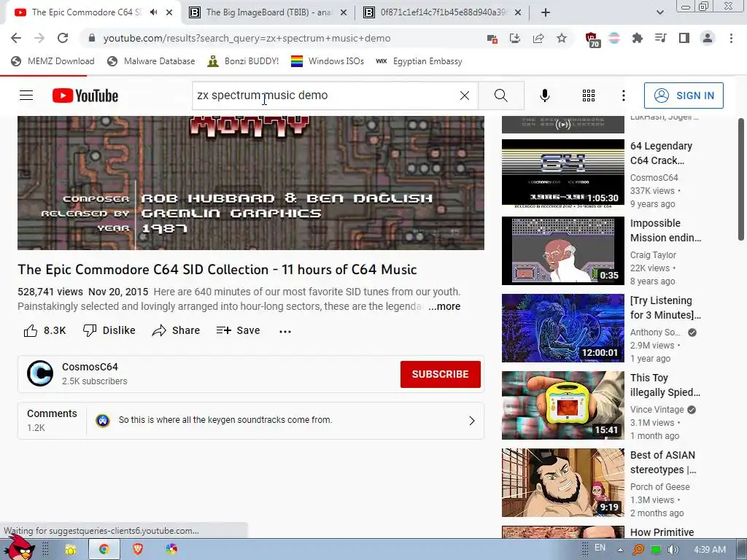Screen dimensions: 747x560
Task: Dislike the C64 SID Collection video
Action: (x=109, y=330)
